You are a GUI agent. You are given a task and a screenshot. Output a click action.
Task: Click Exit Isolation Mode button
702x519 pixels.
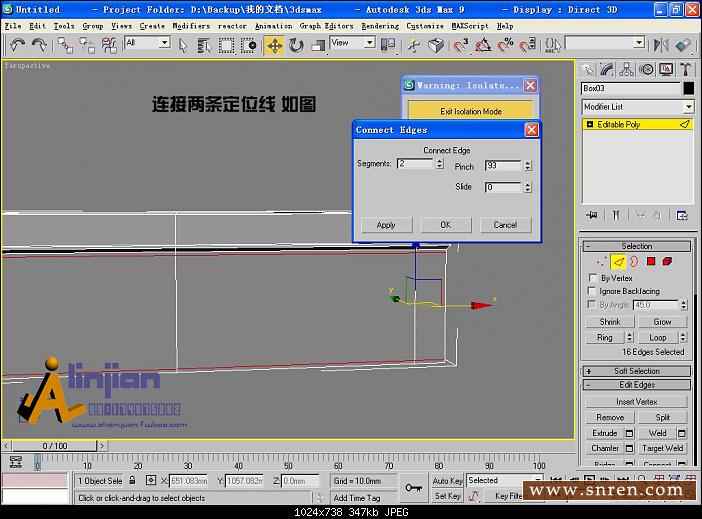(471, 111)
